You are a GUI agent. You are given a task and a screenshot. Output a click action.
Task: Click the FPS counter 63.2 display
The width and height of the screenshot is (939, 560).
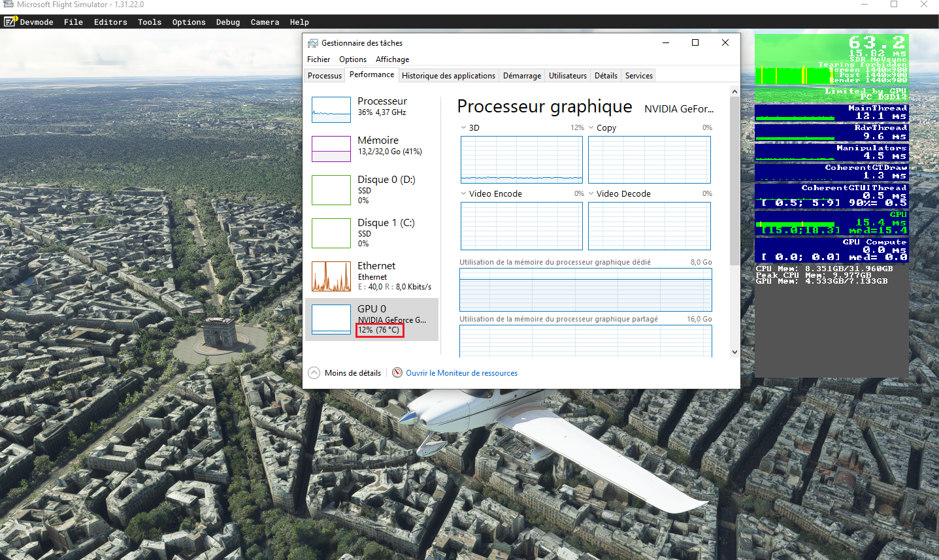[x=876, y=42]
